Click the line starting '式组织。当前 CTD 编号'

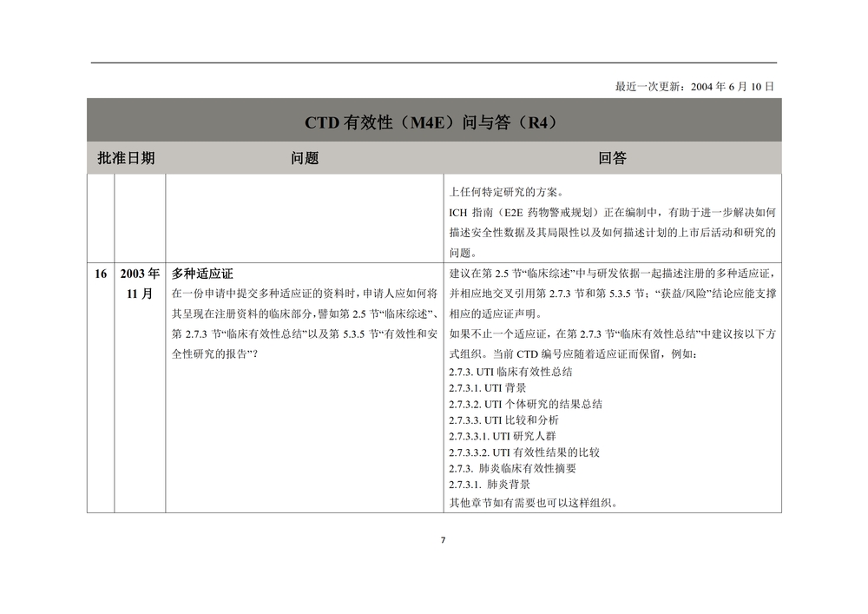click(573, 353)
